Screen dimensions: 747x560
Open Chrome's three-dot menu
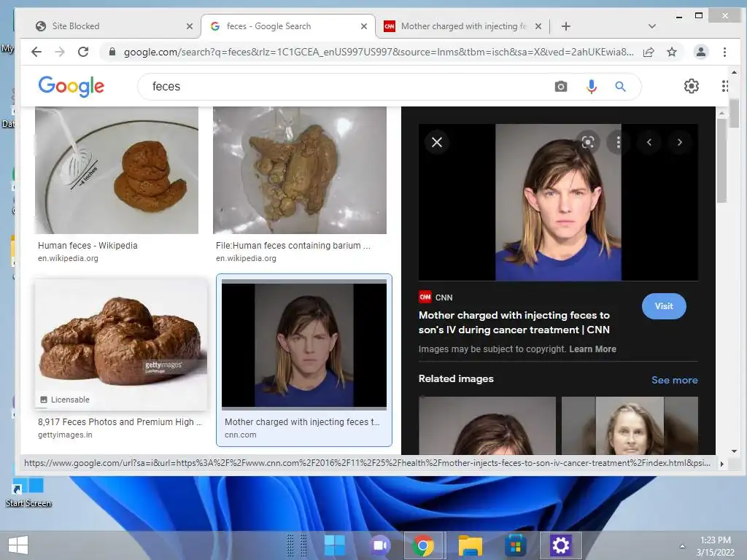pos(724,52)
